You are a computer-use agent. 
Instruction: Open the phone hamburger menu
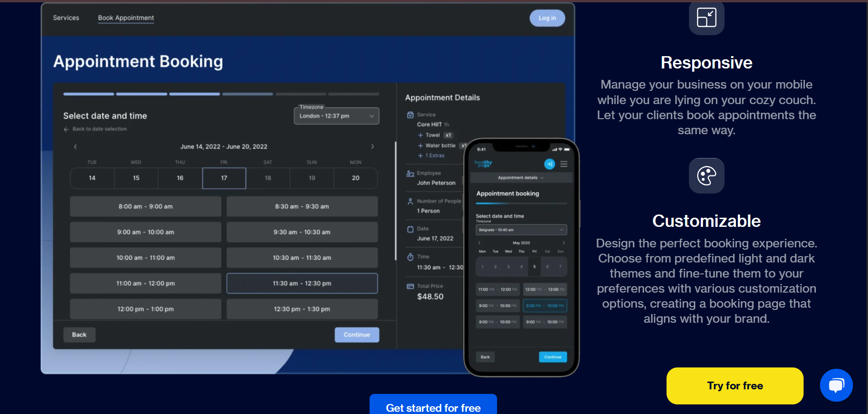[x=564, y=164]
